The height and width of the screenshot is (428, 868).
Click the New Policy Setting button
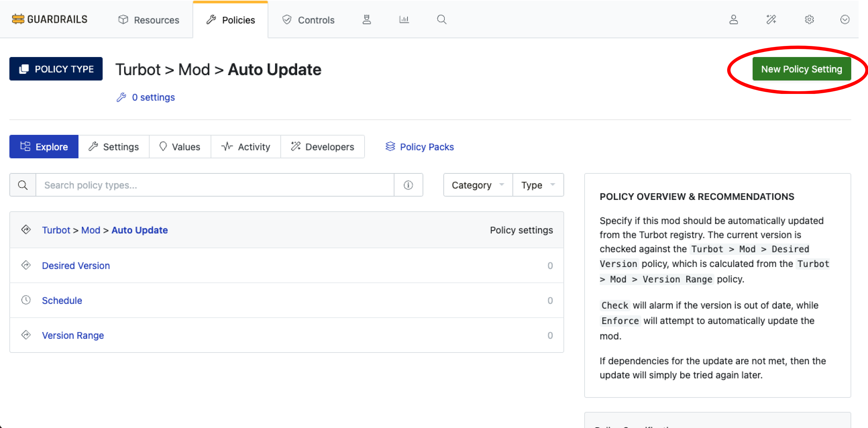pos(802,69)
